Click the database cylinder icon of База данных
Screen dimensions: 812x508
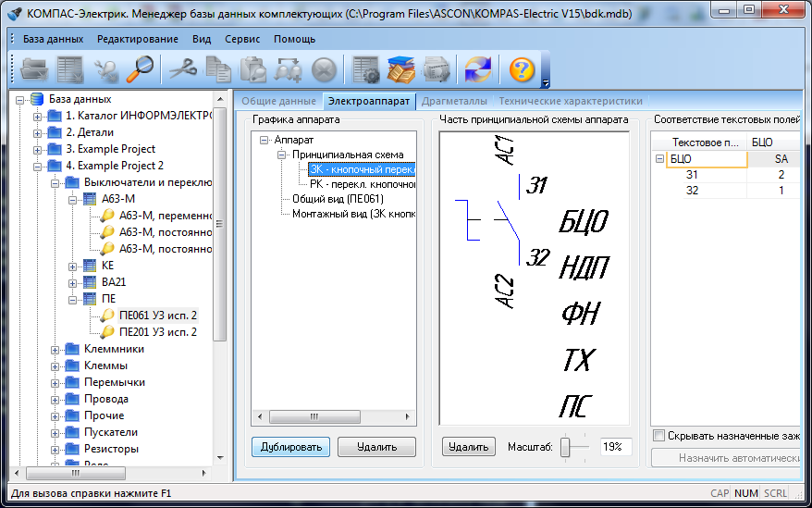click(x=37, y=99)
